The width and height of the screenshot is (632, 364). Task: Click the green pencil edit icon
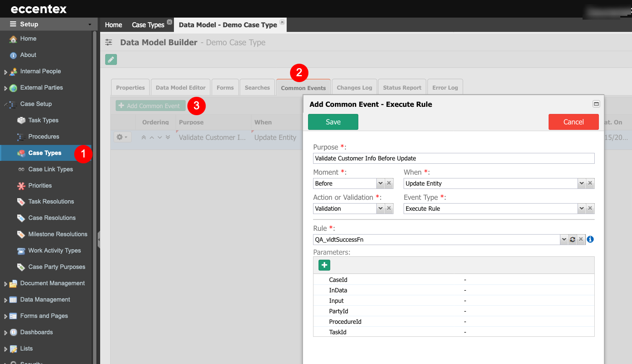pos(111,59)
